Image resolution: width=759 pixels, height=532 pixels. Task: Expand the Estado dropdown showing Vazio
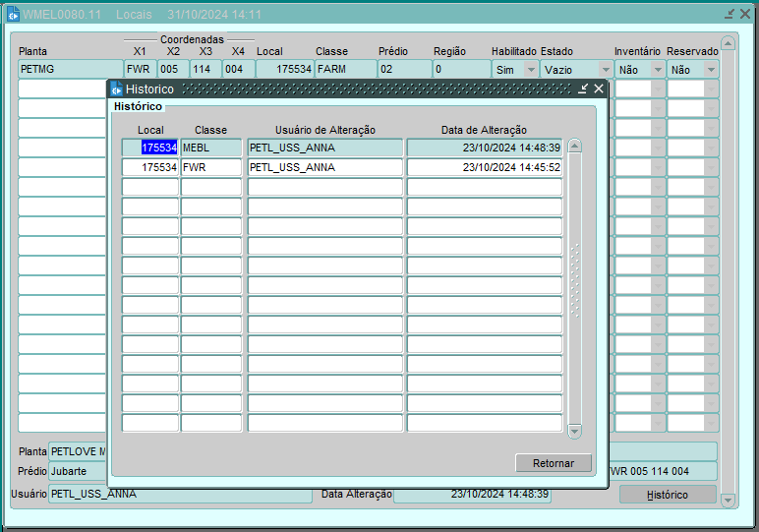pos(605,70)
